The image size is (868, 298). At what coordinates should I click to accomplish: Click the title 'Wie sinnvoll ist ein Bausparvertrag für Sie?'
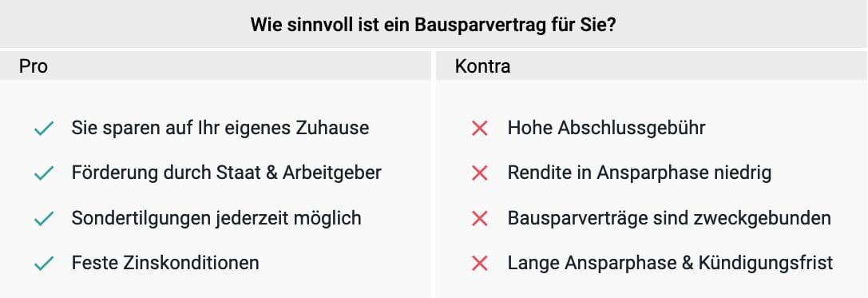pos(434,26)
